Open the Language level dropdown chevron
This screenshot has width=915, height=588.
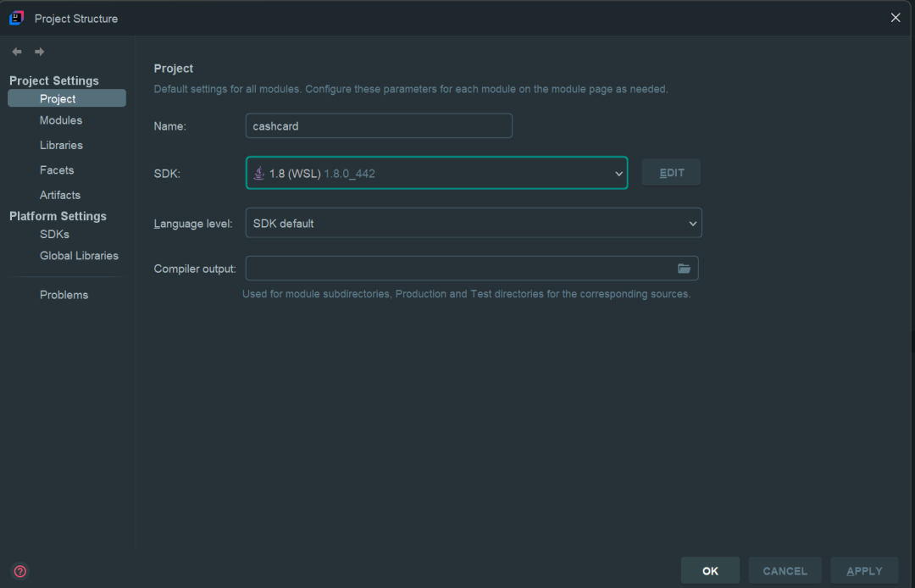point(693,224)
